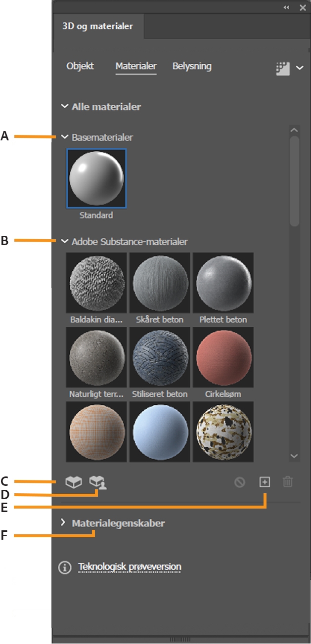Collapse the Basematerialer group
The width and height of the screenshot is (311, 644).
(x=64, y=137)
